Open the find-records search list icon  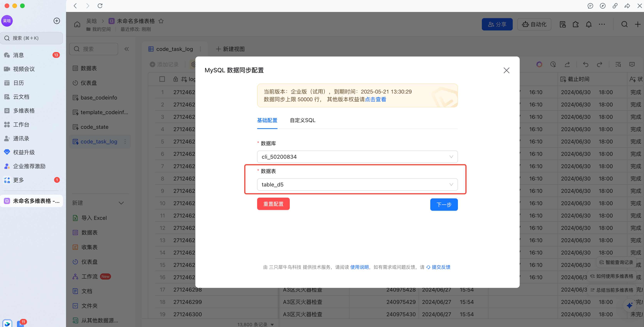tap(618, 64)
